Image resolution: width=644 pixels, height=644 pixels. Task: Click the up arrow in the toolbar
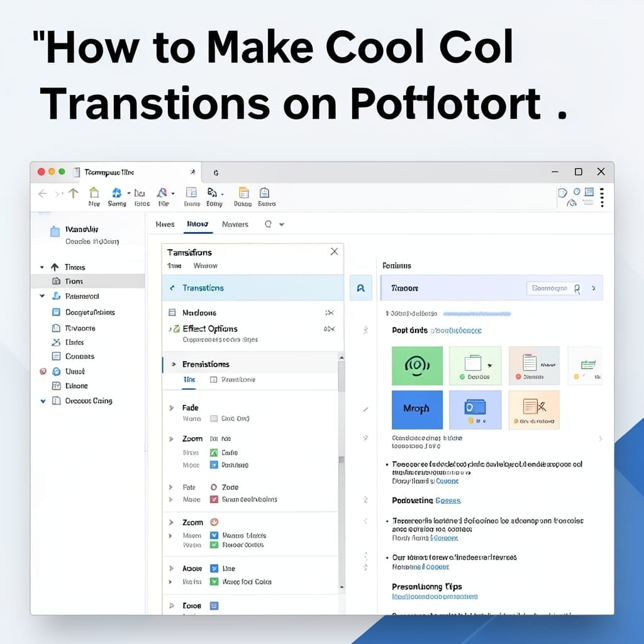point(73,193)
